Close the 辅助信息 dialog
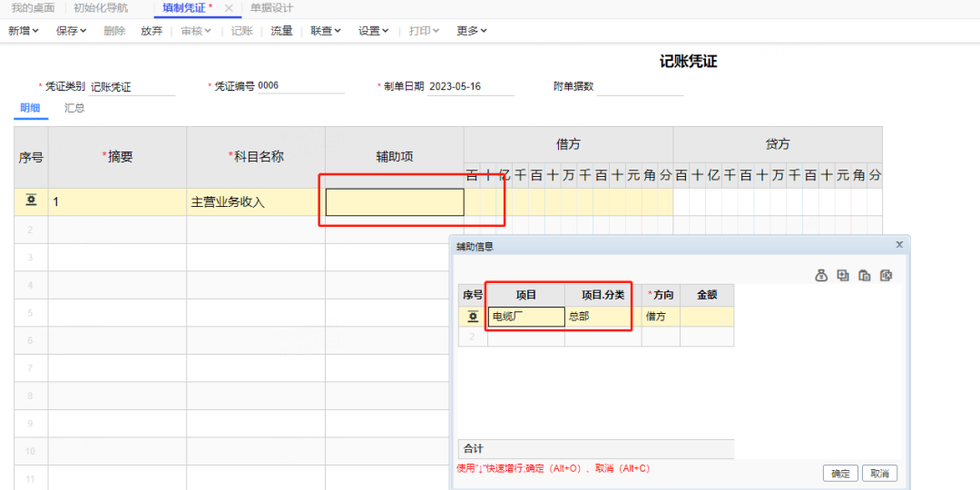 (x=899, y=245)
